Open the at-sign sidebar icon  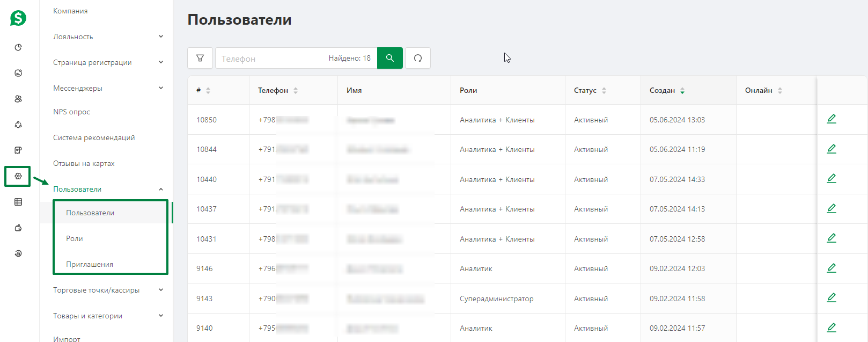[18, 253]
